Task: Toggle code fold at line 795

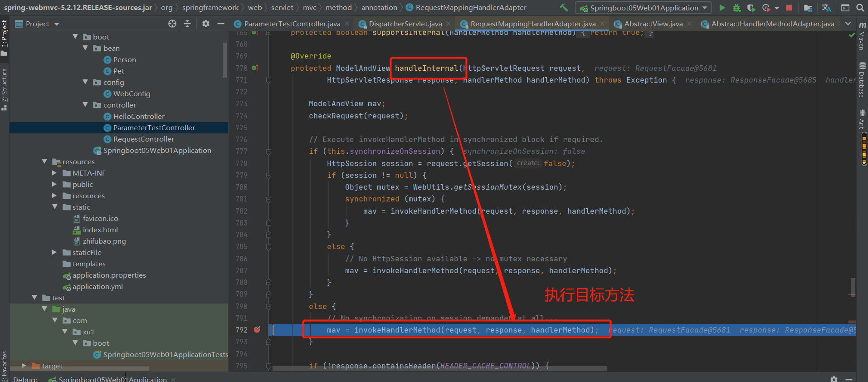Action: point(268,366)
